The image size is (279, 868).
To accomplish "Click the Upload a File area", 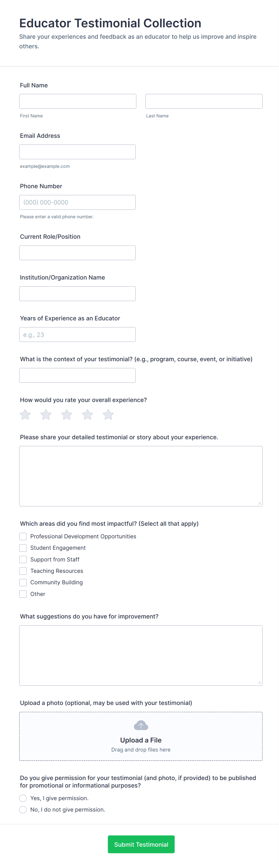I will pos(141,736).
